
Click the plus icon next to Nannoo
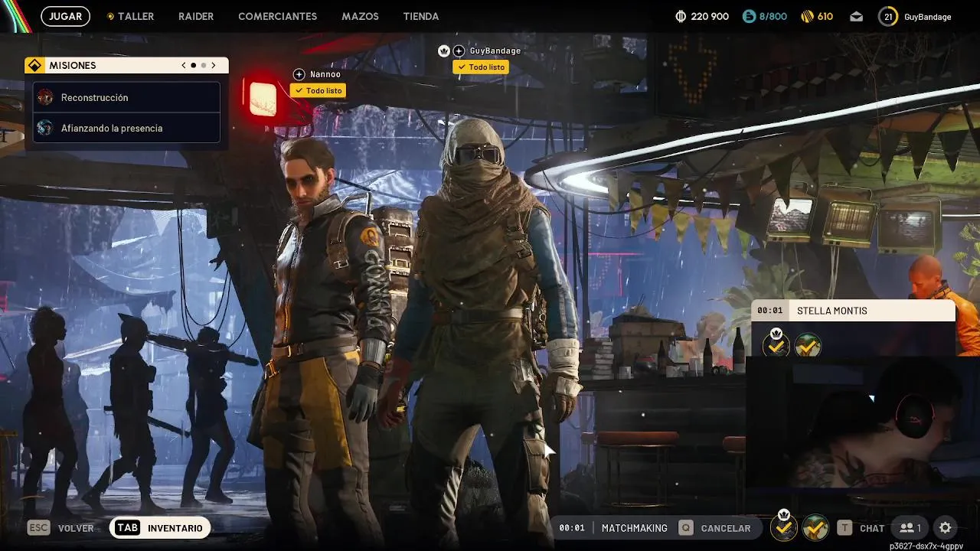(299, 74)
